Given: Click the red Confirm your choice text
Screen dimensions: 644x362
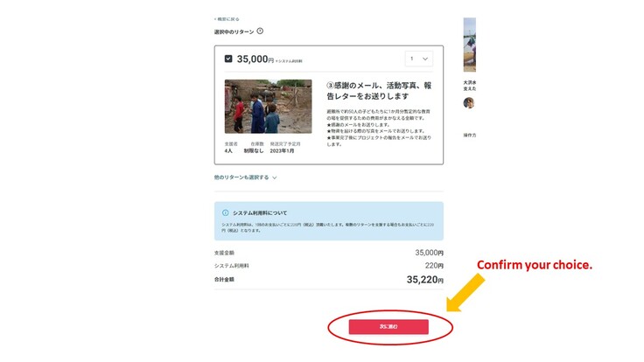Looking at the screenshot, I should pos(534,264).
